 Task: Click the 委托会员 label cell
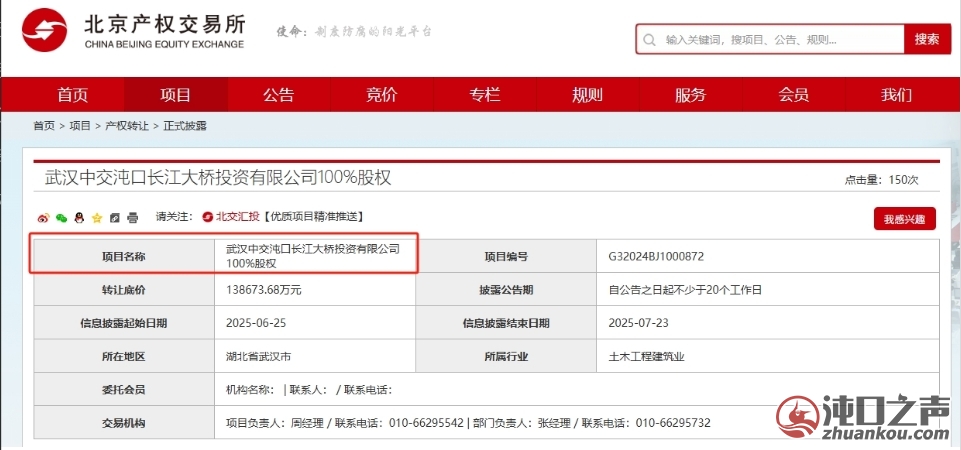[x=124, y=389]
